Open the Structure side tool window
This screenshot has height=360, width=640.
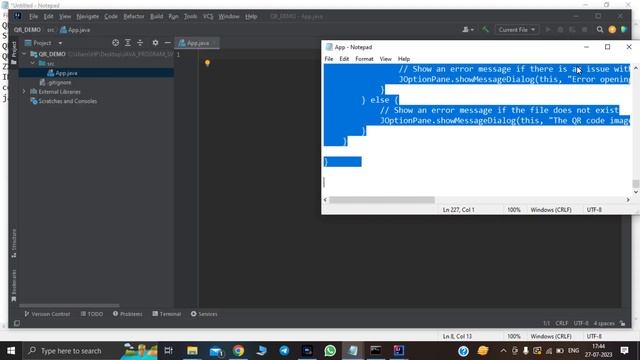(14, 243)
